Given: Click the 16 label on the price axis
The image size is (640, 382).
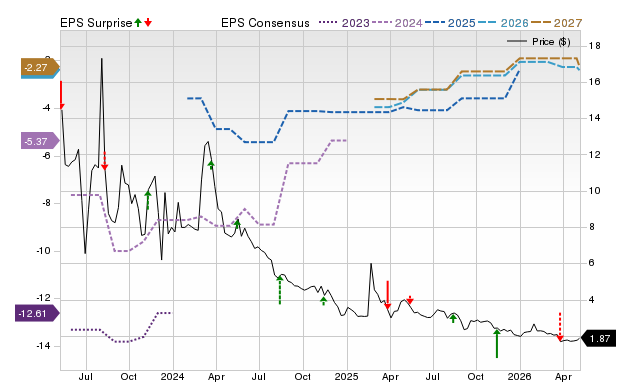Looking at the screenshot, I should (594, 82).
